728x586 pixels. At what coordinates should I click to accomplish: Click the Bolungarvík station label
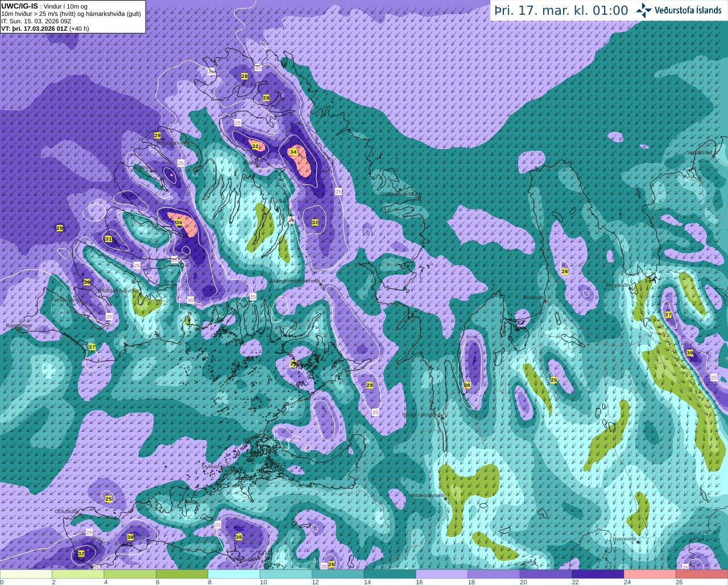(x=171, y=143)
